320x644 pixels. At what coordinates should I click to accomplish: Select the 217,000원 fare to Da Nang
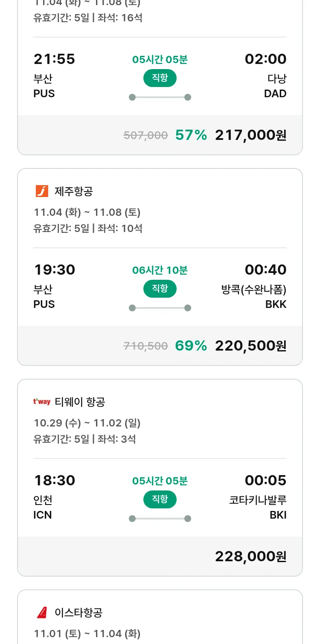click(250, 135)
